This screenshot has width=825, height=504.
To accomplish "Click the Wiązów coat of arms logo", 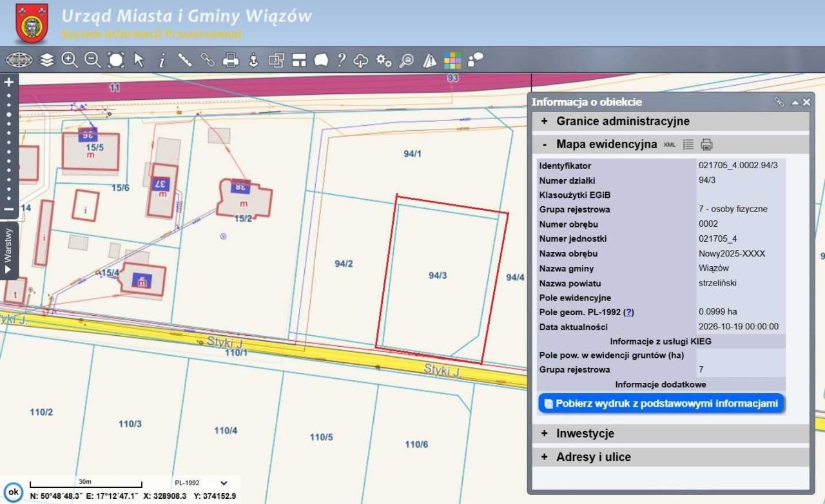I will [32, 23].
